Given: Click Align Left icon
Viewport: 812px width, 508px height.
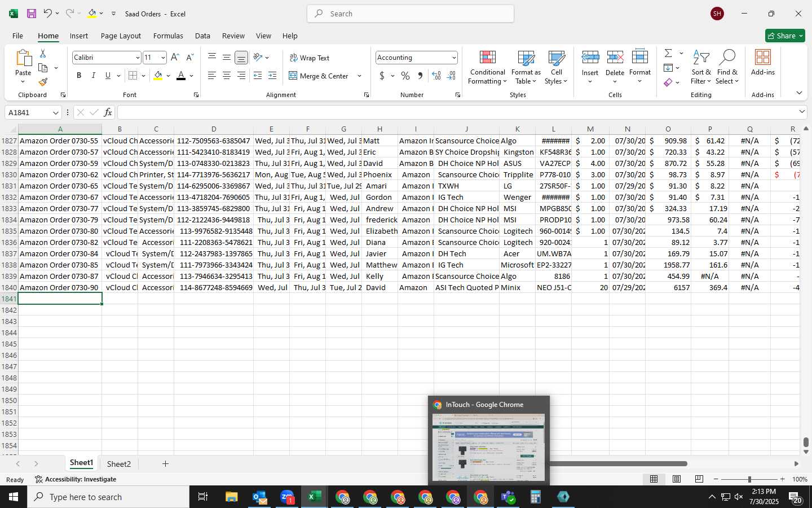Looking at the screenshot, I should 212,76.
